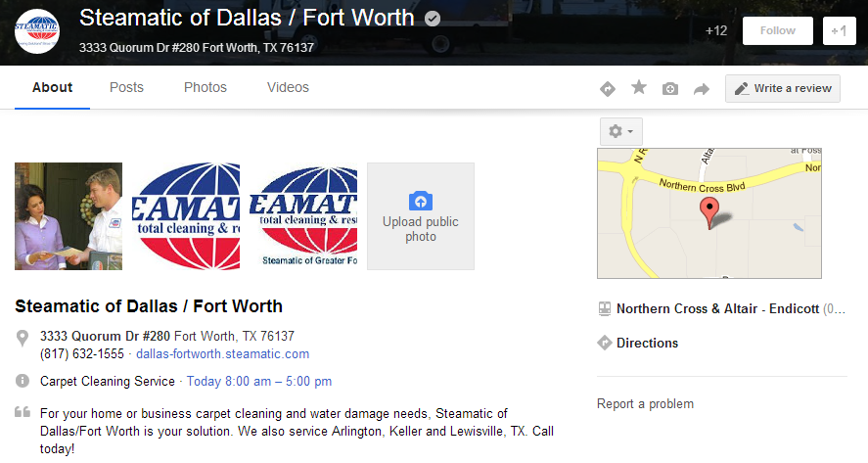Click the Steamatic of Dallas / Fort Worth header title

coord(247,18)
